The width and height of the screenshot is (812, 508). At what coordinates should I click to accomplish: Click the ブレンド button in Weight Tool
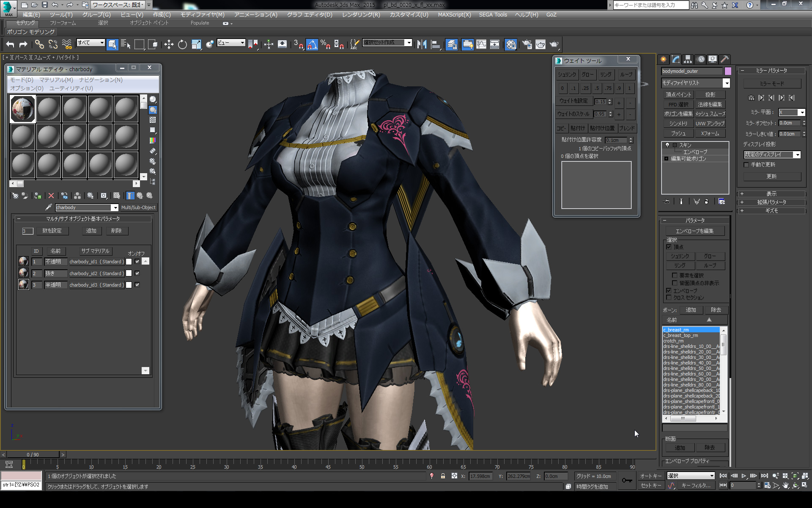(627, 128)
